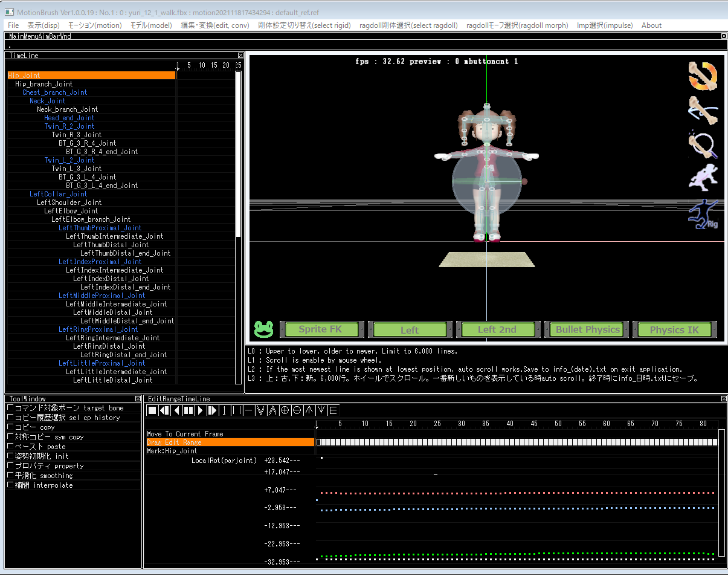
Task: Select LeftThumbProximal_Joint in the bone hierarchy
Action: point(100,228)
